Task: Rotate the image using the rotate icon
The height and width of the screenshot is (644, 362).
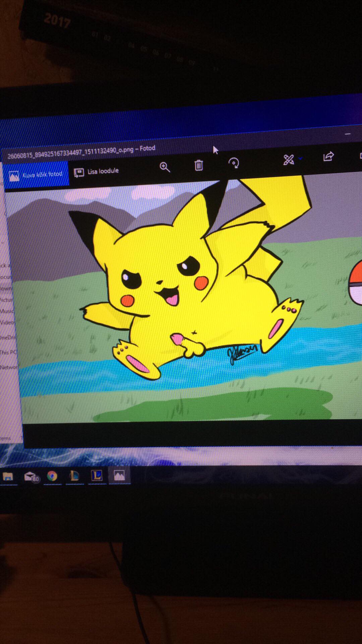Action: click(x=234, y=163)
